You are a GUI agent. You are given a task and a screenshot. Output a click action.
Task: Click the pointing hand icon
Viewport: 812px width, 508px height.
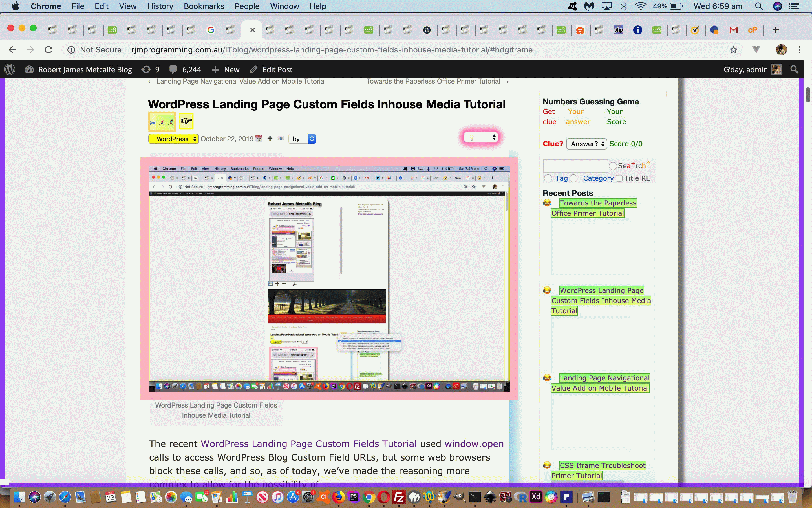coord(186,121)
